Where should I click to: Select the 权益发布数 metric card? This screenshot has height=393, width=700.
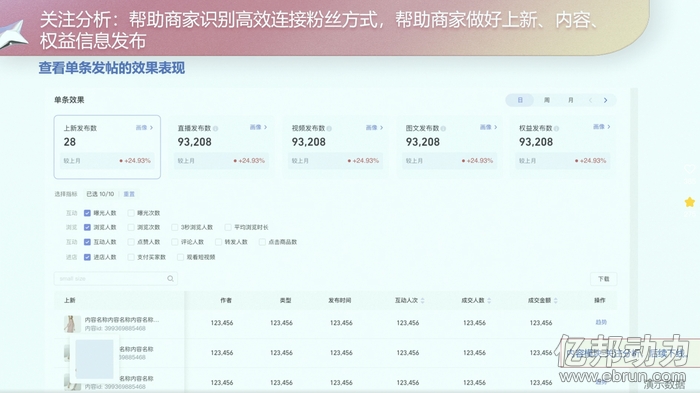point(562,147)
